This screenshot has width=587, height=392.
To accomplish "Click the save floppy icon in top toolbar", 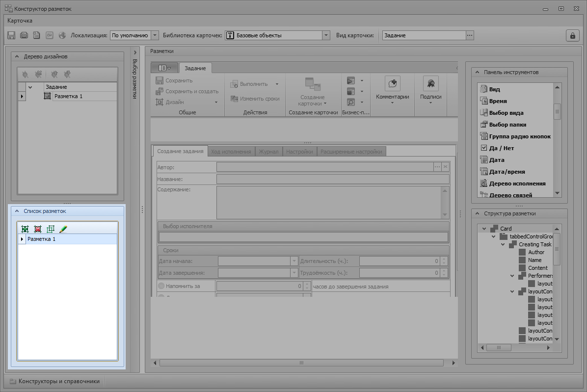I will (x=11, y=35).
